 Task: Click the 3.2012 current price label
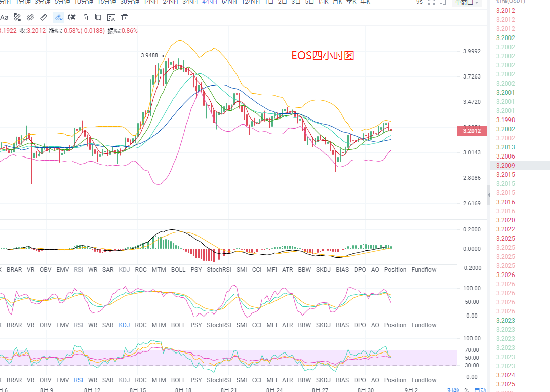[472, 131]
